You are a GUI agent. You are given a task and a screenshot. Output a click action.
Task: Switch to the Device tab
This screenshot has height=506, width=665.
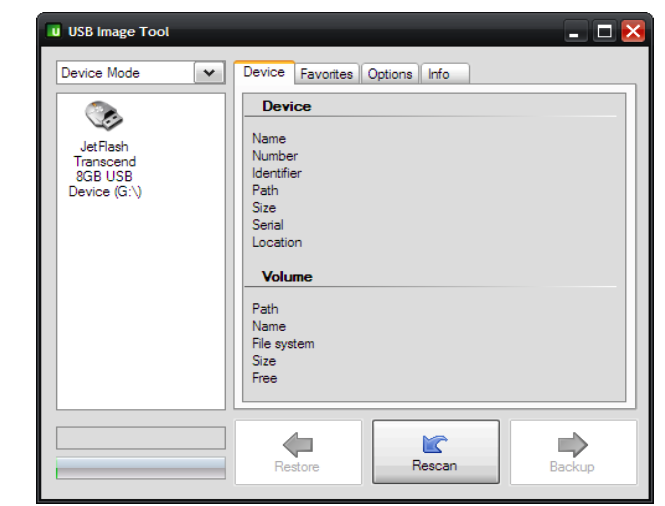tap(264, 72)
